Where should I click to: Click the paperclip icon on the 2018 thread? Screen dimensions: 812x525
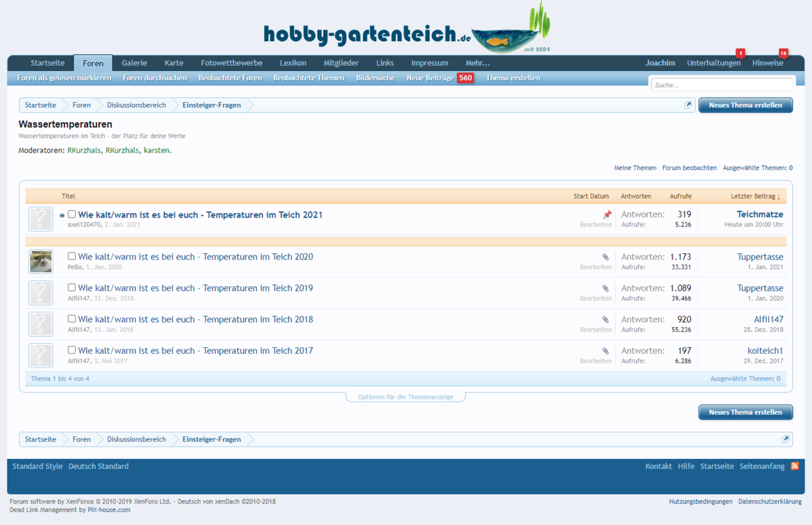click(x=606, y=320)
